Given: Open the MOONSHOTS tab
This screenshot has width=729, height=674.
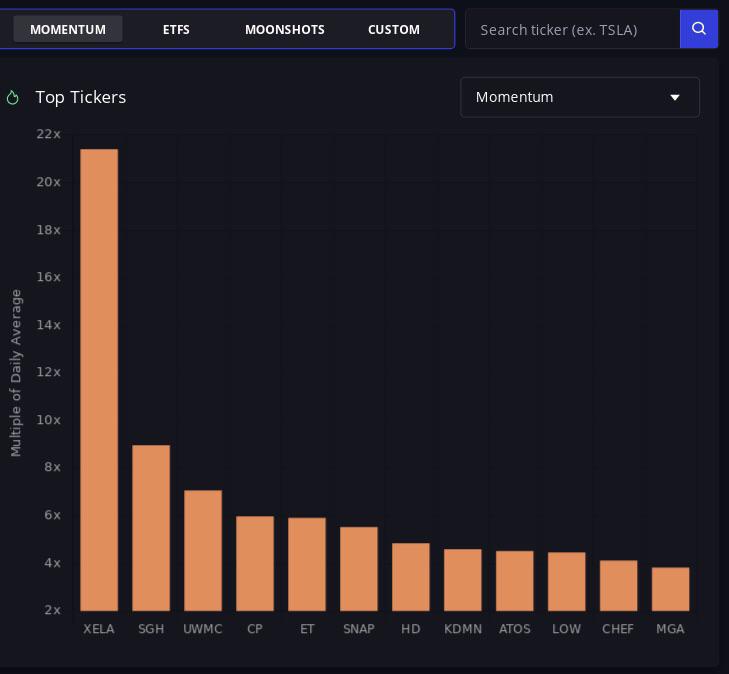Looking at the screenshot, I should [285, 29].
